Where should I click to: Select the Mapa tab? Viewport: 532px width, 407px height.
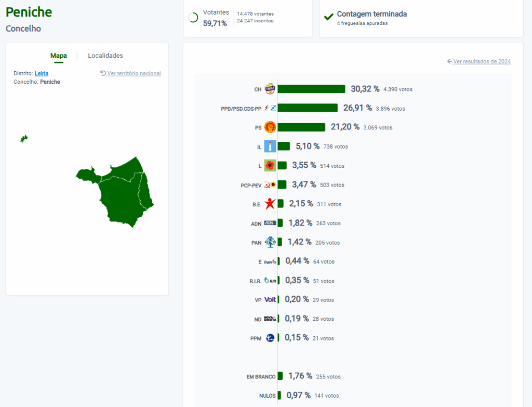tap(58, 56)
